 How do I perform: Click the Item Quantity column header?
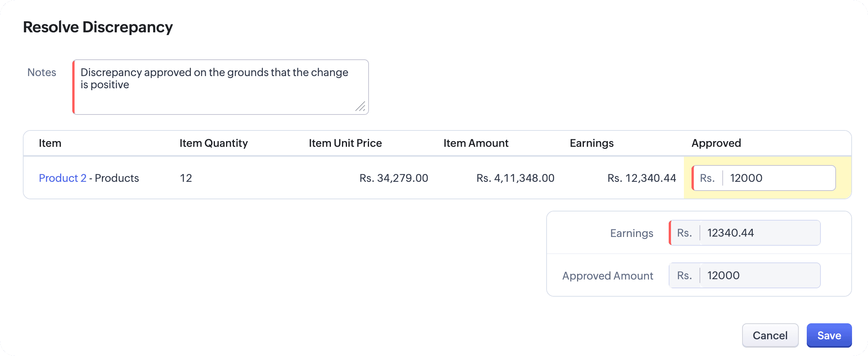tap(214, 143)
